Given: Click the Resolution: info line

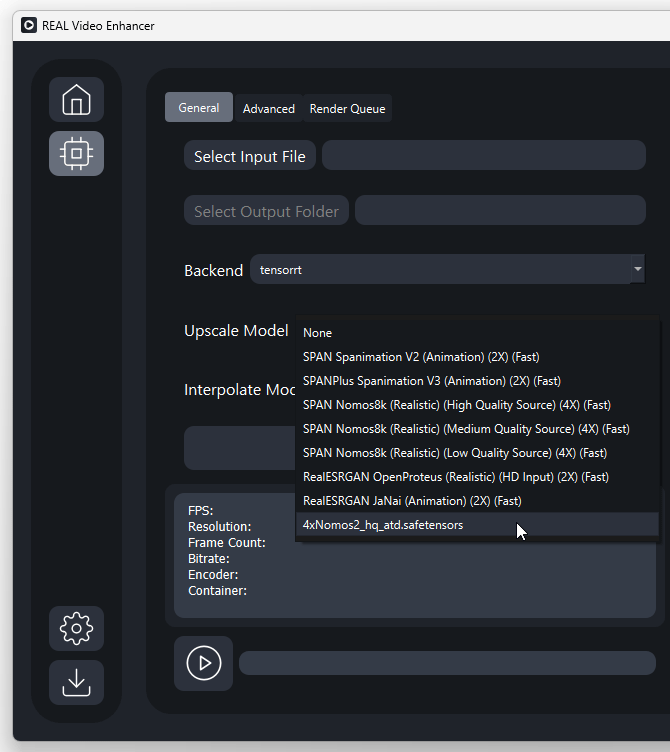Looking at the screenshot, I should point(220,527).
